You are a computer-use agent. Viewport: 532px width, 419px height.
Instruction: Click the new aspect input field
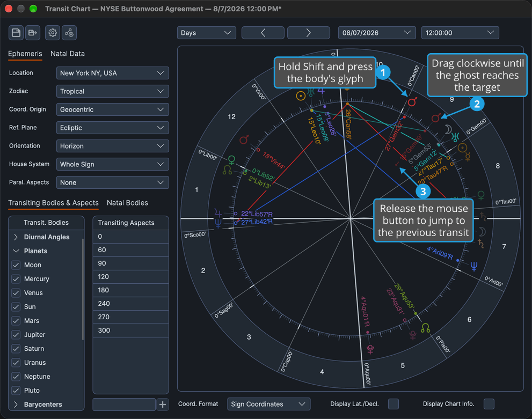pos(124,405)
